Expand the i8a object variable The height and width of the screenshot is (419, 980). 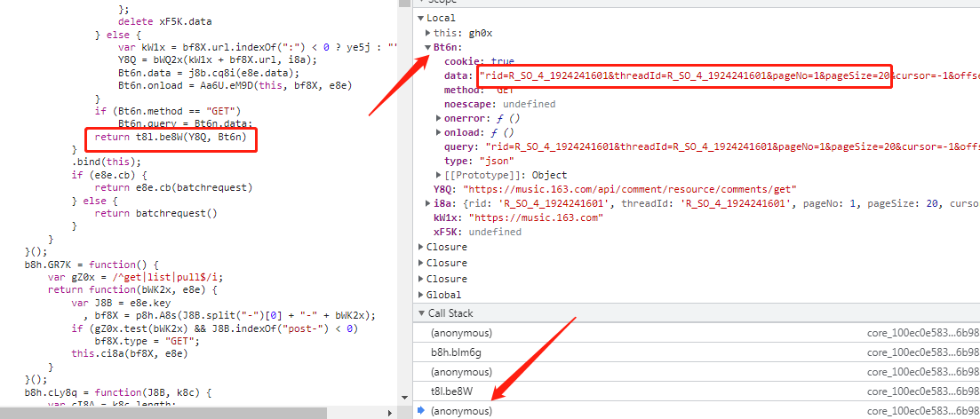click(428, 203)
